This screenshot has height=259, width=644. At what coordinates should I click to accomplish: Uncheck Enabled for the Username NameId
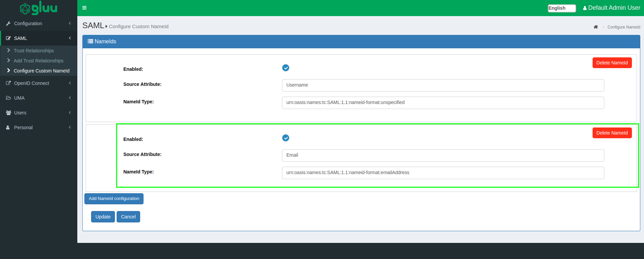(286, 68)
